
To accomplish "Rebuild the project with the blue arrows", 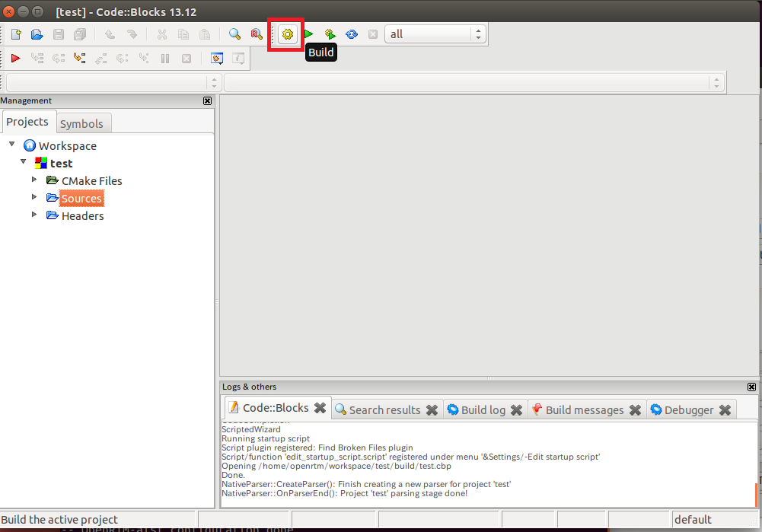I will click(x=352, y=34).
